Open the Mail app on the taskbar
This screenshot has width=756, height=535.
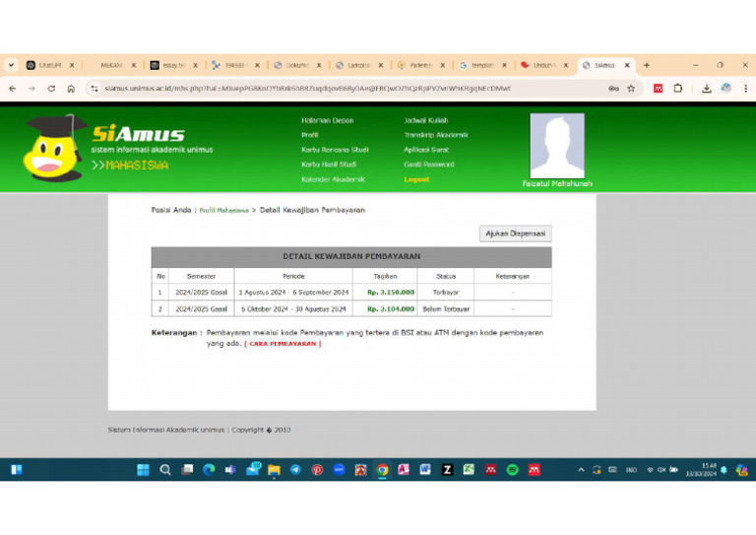[253, 469]
